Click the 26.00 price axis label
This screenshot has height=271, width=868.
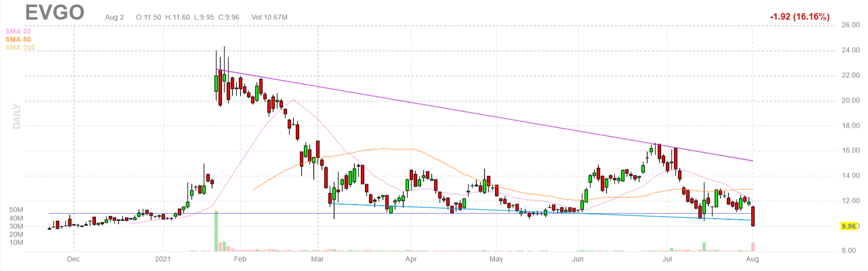(850, 25)
